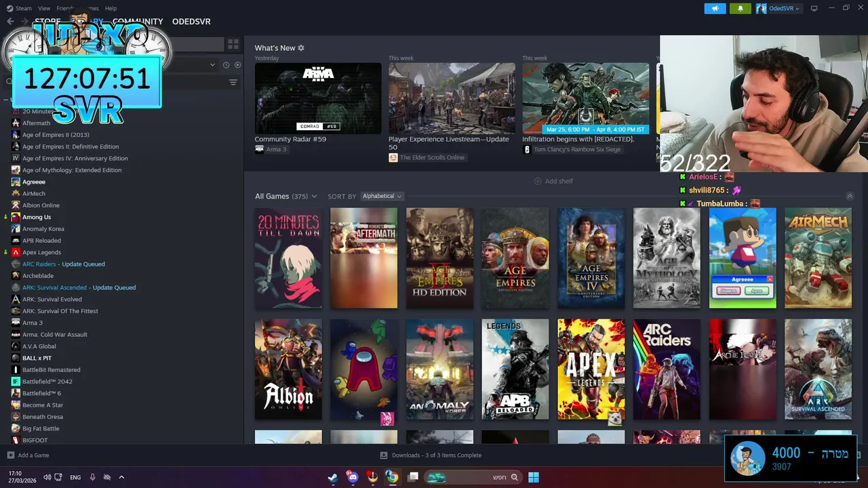Viewport: 868px width, 488px height.
Task: Open the Apex Legends game cover
Action: click(591, 369)
